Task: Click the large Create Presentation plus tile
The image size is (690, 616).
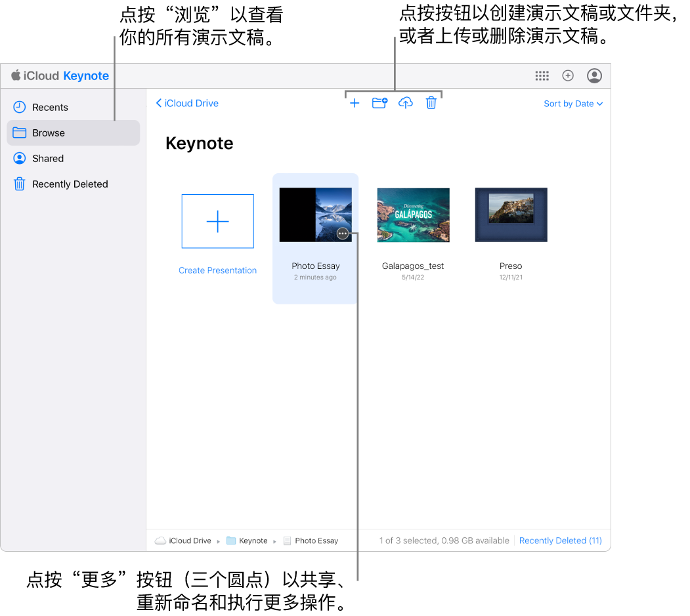Action: point(218,221)
